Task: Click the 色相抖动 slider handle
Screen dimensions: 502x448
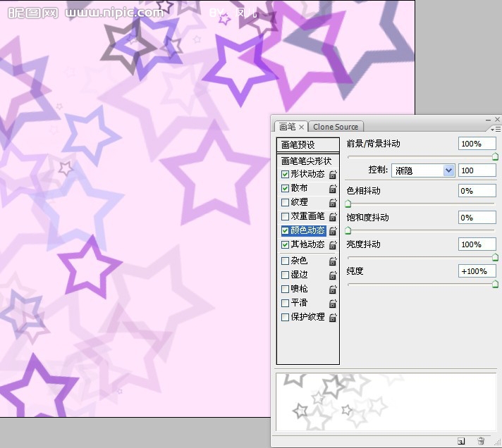Action: pos(348,204)
